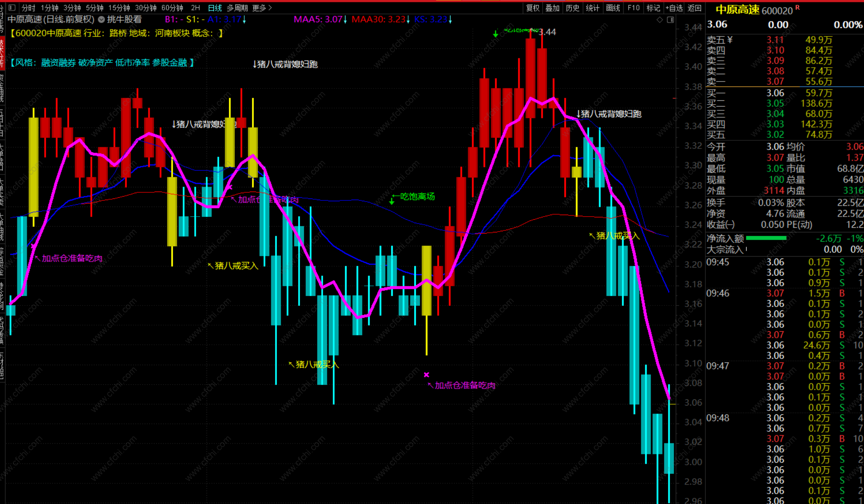Open the 复权 adjustment options
The image size is (864, 504).
pos(533,8)
